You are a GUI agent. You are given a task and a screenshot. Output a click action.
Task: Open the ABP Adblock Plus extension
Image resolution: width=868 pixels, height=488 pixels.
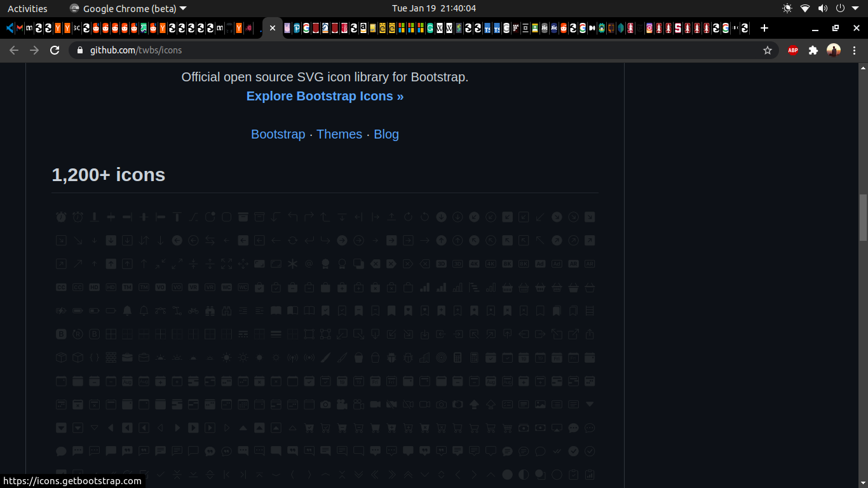click(793, 50)
